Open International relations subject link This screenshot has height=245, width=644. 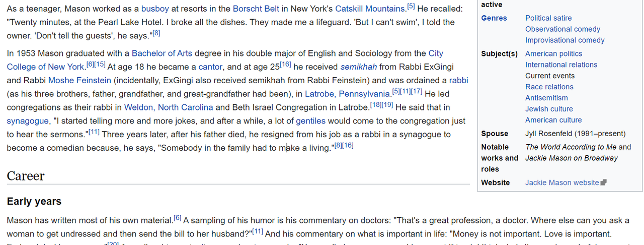click(x=561, y=65)
